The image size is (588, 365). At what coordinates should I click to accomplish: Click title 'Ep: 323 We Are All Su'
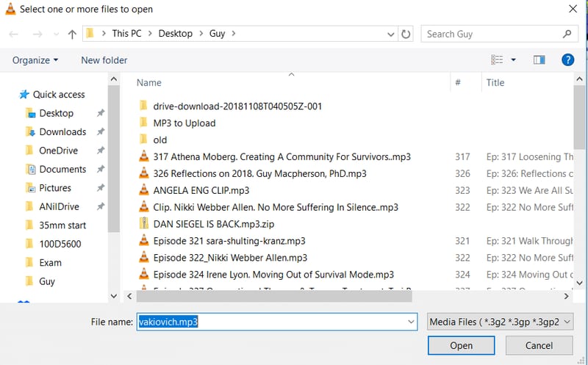[529, 190]
